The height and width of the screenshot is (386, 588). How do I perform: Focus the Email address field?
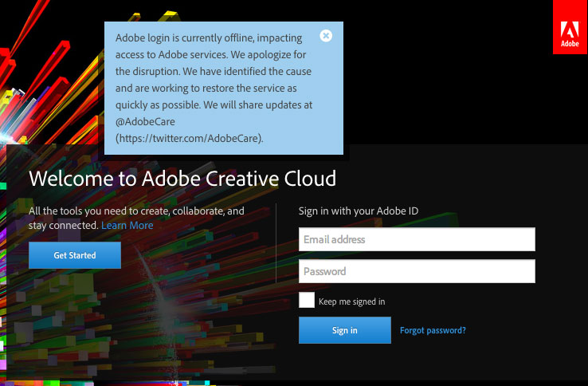coord(417,239)
